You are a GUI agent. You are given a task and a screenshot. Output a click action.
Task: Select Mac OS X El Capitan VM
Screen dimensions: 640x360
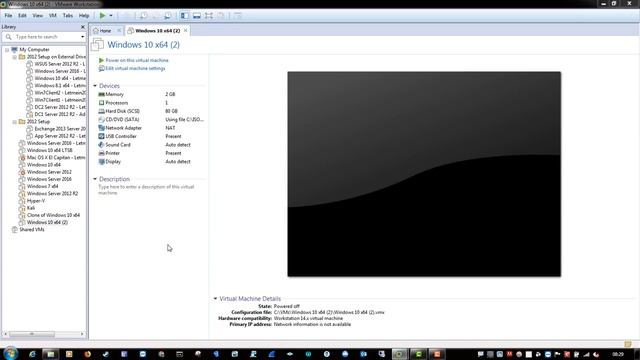[x=56, y=158]
